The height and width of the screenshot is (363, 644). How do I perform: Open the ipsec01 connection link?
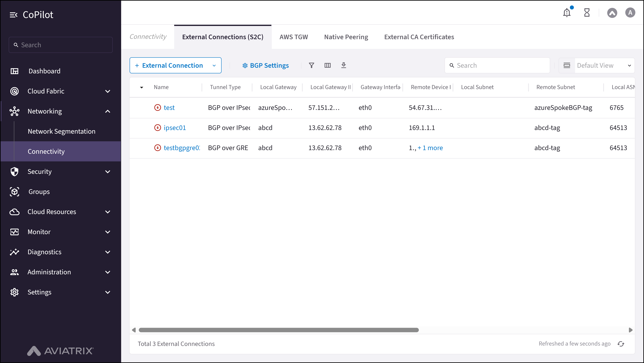point(174,128)
